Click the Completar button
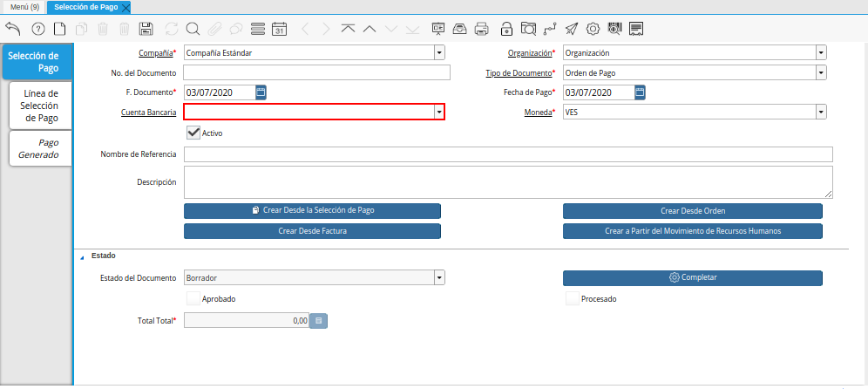 click(693, 277)
